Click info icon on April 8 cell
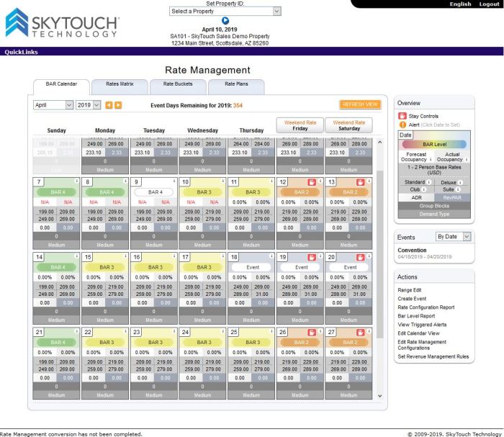 click(x=126, y=181)
